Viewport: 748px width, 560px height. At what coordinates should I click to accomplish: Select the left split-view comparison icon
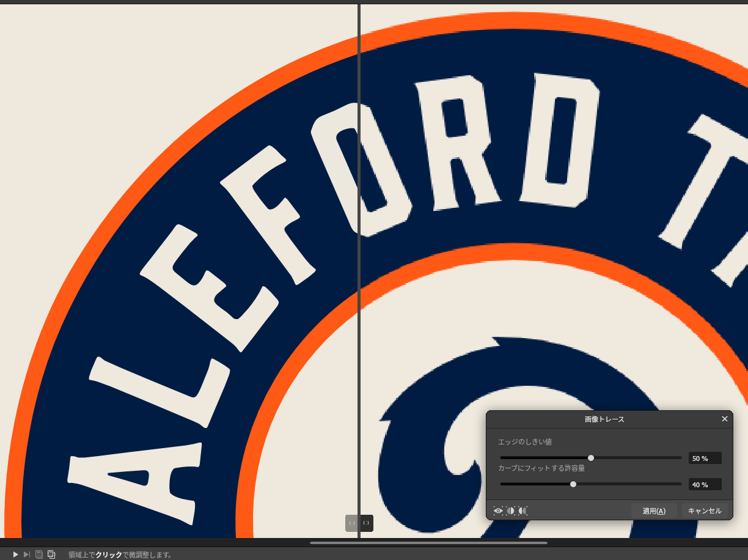coord(512,510)
